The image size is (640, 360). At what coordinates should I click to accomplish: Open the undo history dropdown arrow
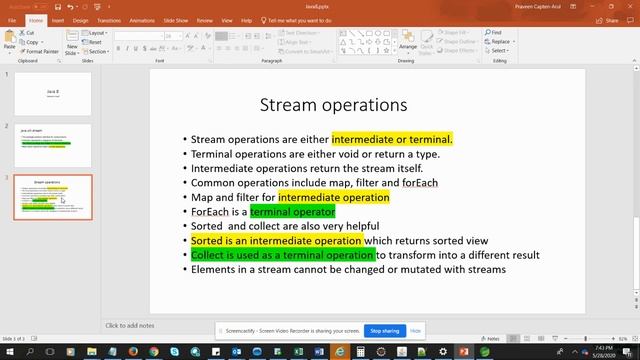[77, 7]
